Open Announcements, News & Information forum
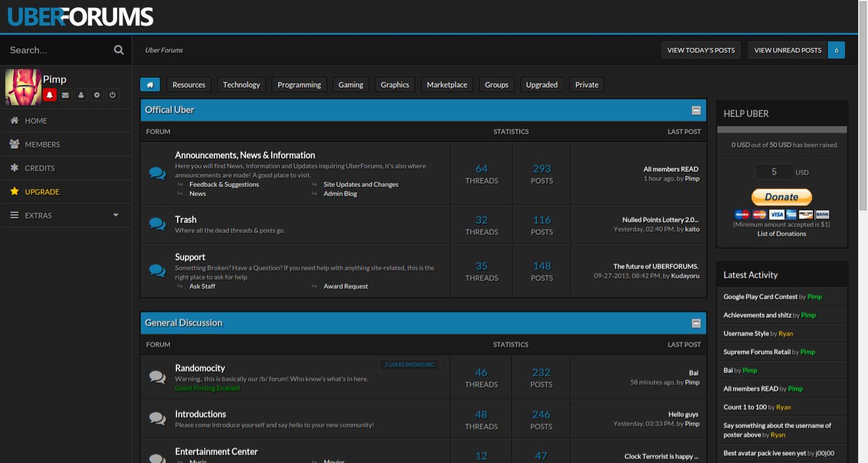Viewport: 868px width, 463px height. click(x=245, y=155)
